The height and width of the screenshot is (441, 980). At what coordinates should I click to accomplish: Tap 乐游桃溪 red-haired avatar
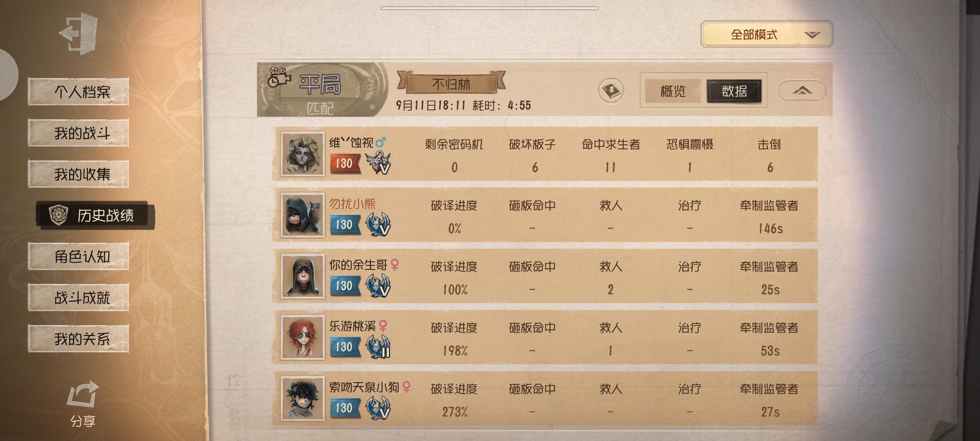tap(303, 337)
